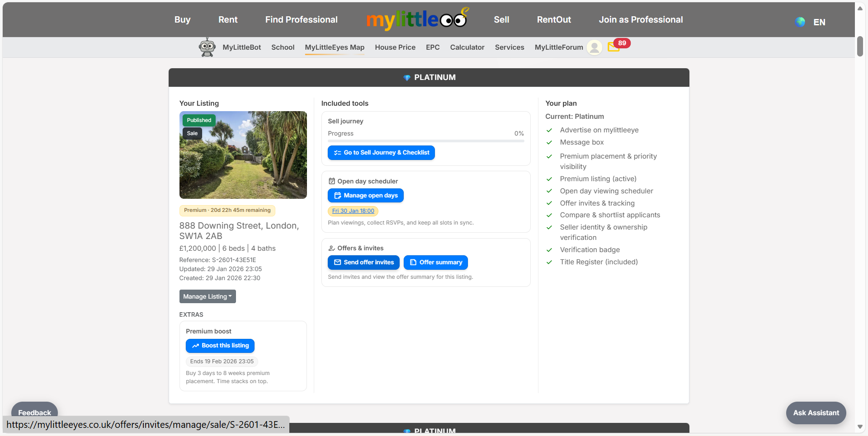The width and height of the screenshot is (868, 436).
Task: Open the House Price tab
Action: (x=395, y=47)
